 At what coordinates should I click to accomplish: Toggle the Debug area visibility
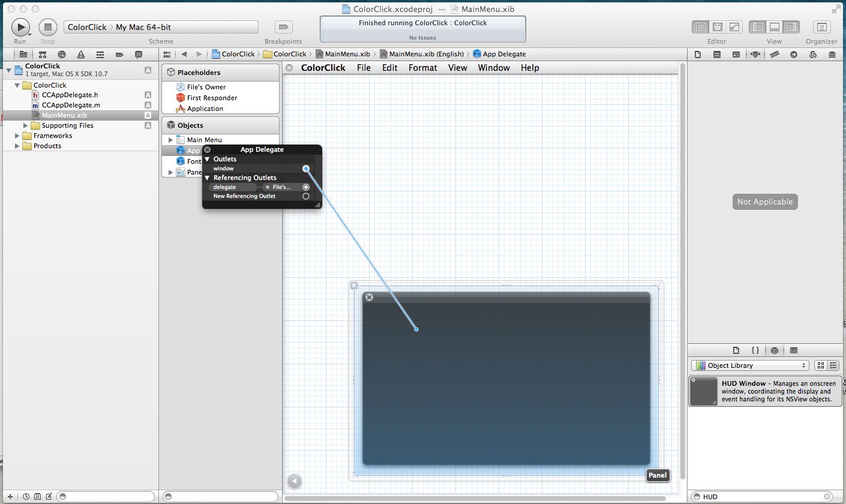tap(775, 27)
